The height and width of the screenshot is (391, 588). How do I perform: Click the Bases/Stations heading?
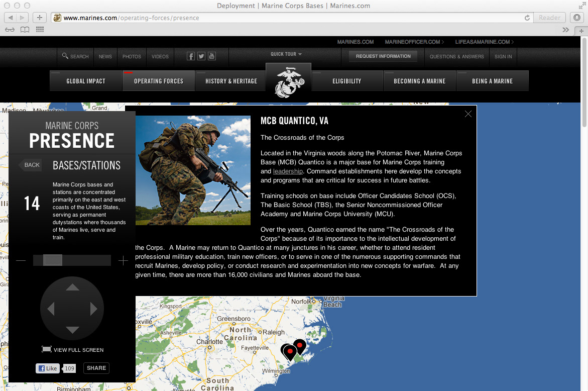click(87, 165)
